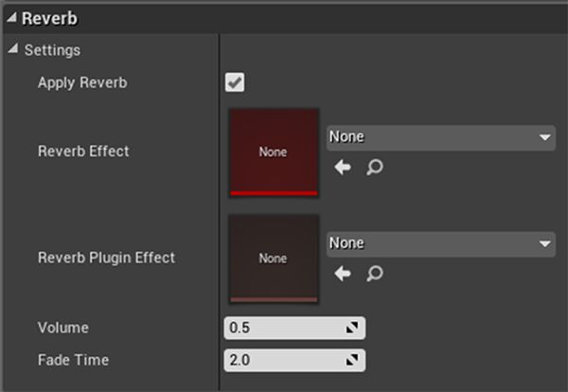This screenshot has height=392, width=568.
Task: Click the Reverb Plugin Effect thumbnail
Action: (273, 258)
